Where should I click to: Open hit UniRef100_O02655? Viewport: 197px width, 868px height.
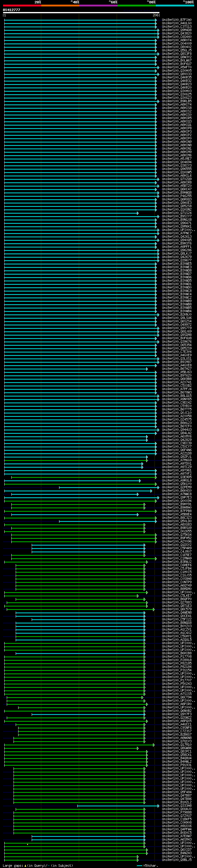pyautogui.click(x=177, y=531)
